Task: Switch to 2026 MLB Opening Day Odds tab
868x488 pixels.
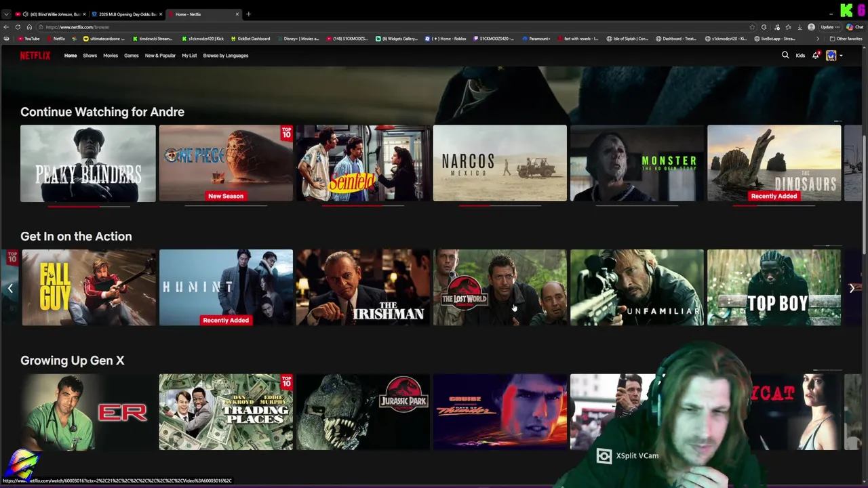Action: [127, 14]
